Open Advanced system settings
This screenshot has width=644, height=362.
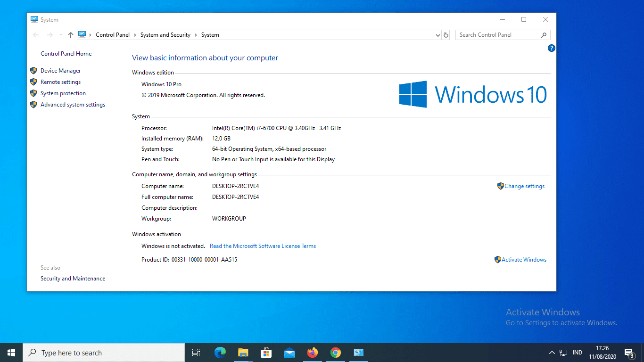click(x=73, y=105)
